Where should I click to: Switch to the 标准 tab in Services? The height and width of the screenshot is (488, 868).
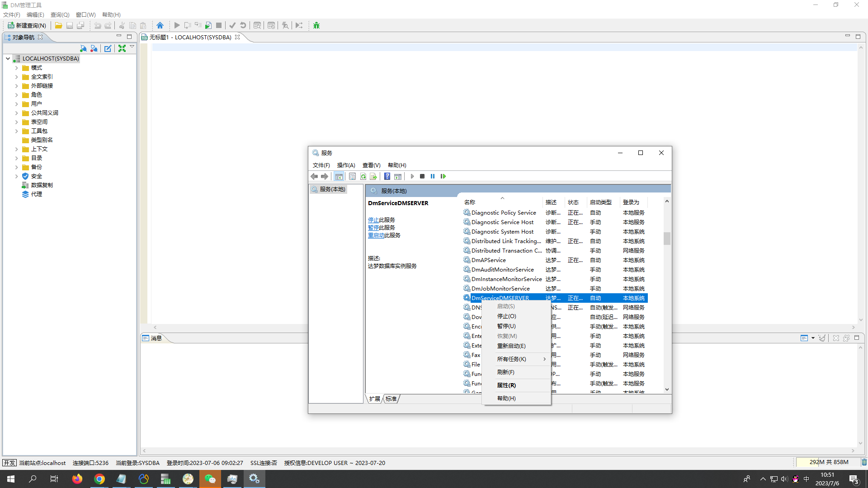pos(391,399)
